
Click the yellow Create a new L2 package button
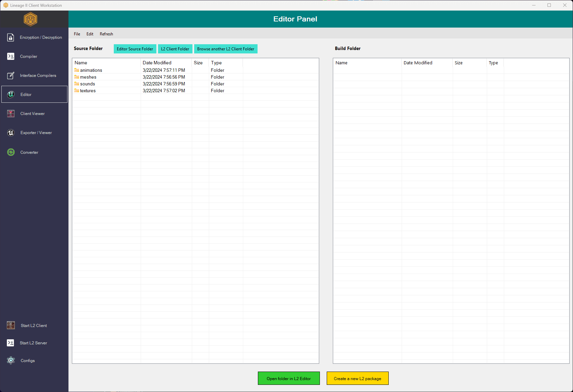coord(357,378)
